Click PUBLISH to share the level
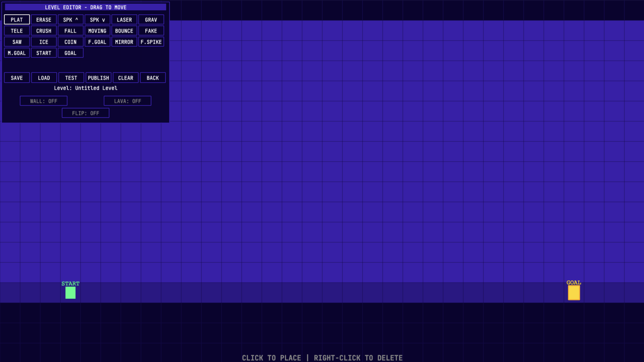 click(98, 78)
